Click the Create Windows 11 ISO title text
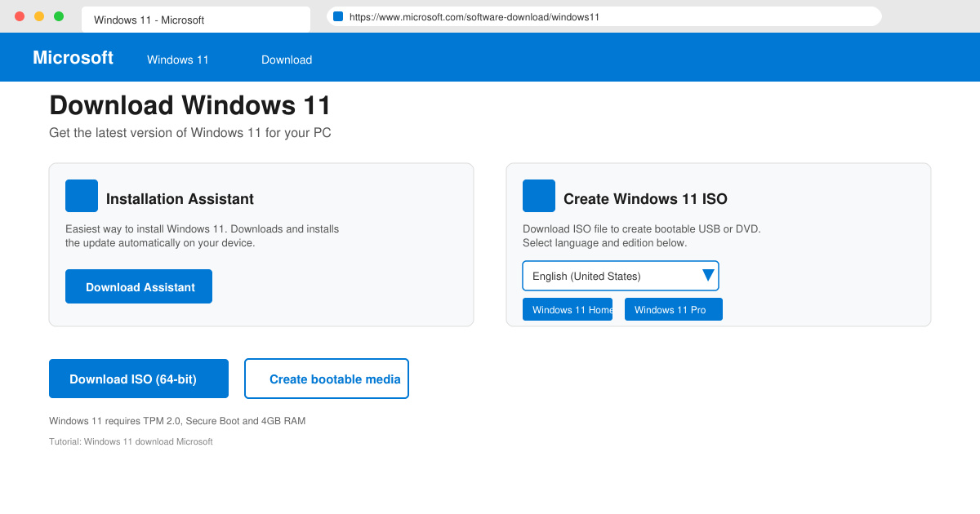Image resolution: width=980 pixels, height=514 pixels. tap(645, 199)
